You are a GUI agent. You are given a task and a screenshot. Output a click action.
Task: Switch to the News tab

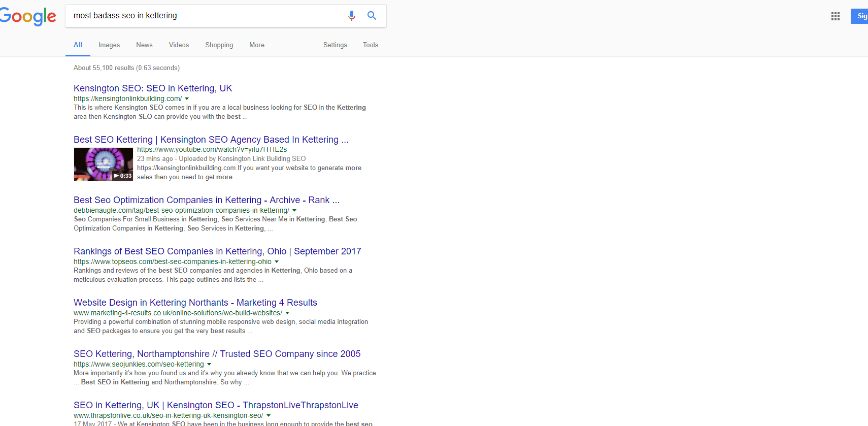[144, 45]
